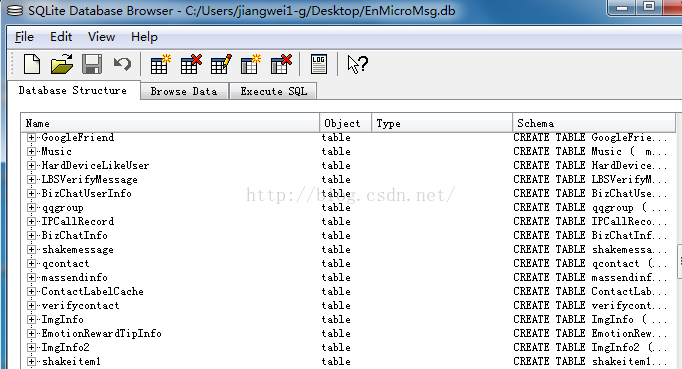682x369 pixels.
Task: Expand the shakemessage table node
Action: (x=31, y=249)
